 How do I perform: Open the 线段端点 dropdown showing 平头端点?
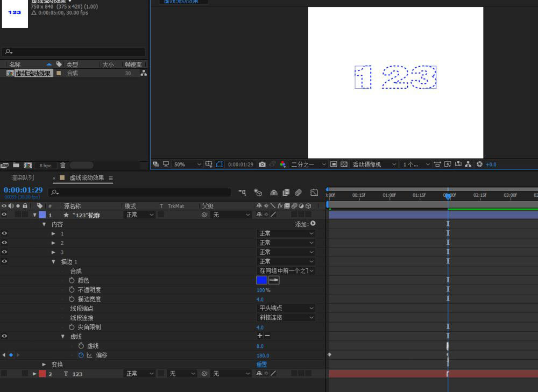click(286, 308)
